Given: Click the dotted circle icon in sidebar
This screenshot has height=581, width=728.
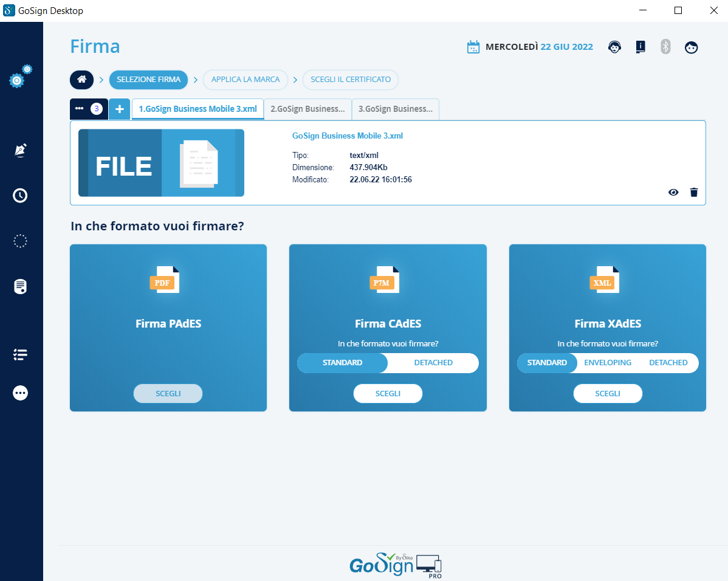Looking at the screenshot, I should point(20,241).
